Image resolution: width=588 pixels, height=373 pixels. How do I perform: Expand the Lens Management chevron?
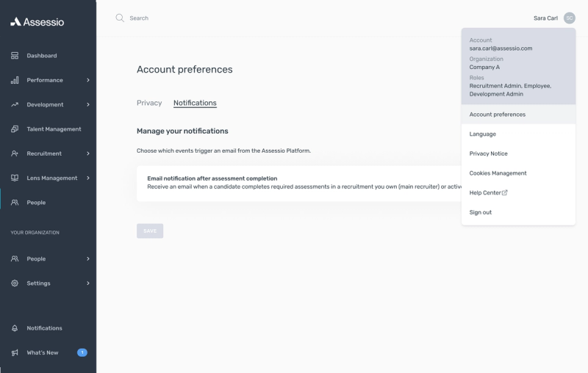pyautogui.click(x=88, y=178)
